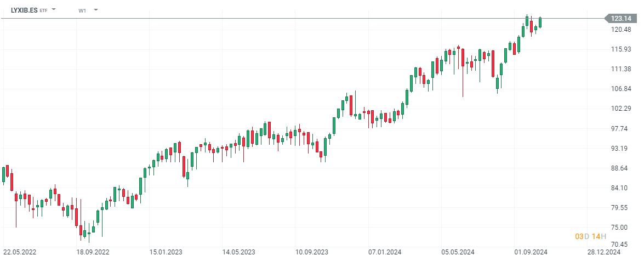Open the dropdown arrow beside LYXIB.ES ETF

pos(54,9)
